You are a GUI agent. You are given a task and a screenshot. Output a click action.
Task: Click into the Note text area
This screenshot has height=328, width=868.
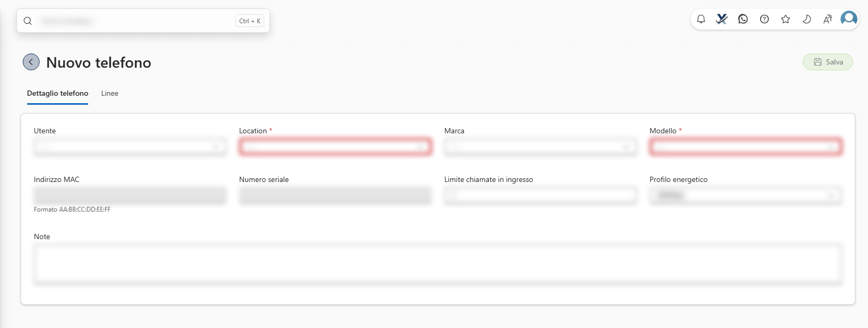[x=438, y=264]
